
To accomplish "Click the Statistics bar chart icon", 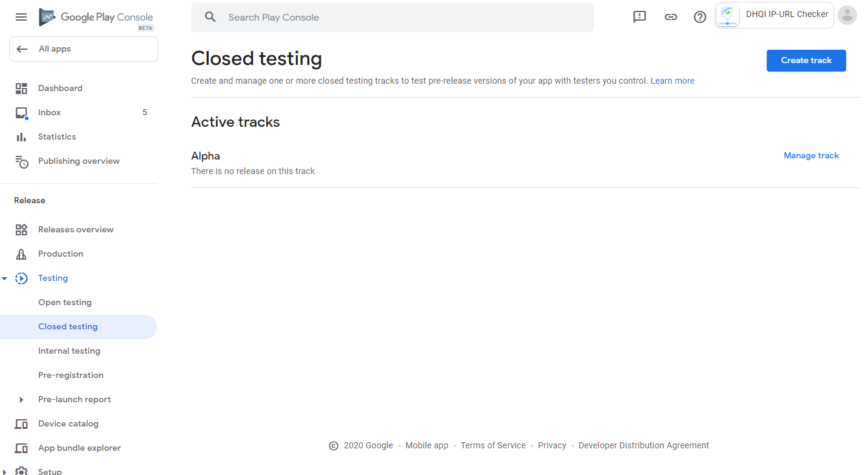I will pos(21,137).
